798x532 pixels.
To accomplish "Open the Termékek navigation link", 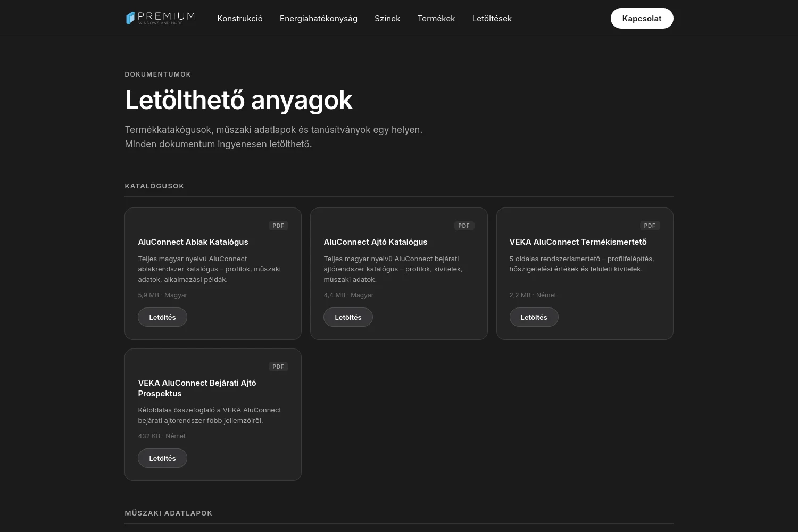I will click(x=436, y=19).
